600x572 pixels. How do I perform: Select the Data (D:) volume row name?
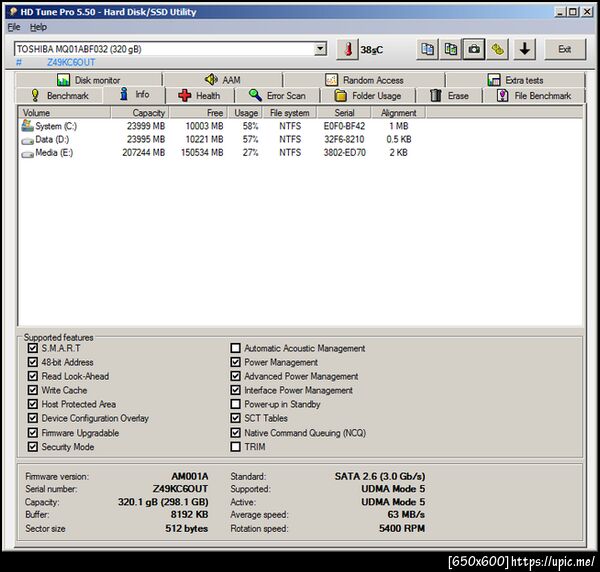(x=52, y=139)
